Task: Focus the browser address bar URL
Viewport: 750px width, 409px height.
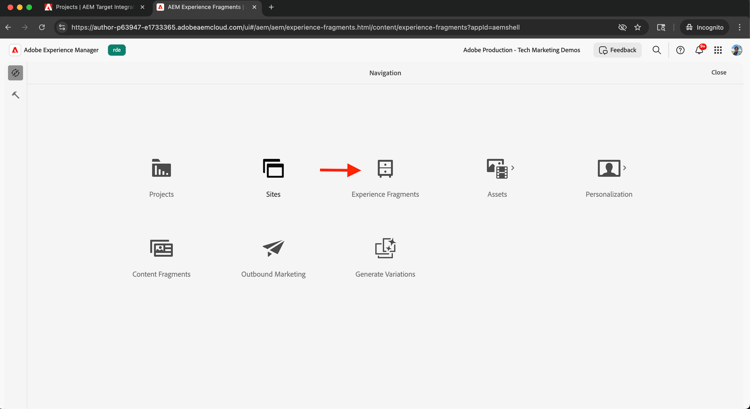Action: (x=295, y=27)
